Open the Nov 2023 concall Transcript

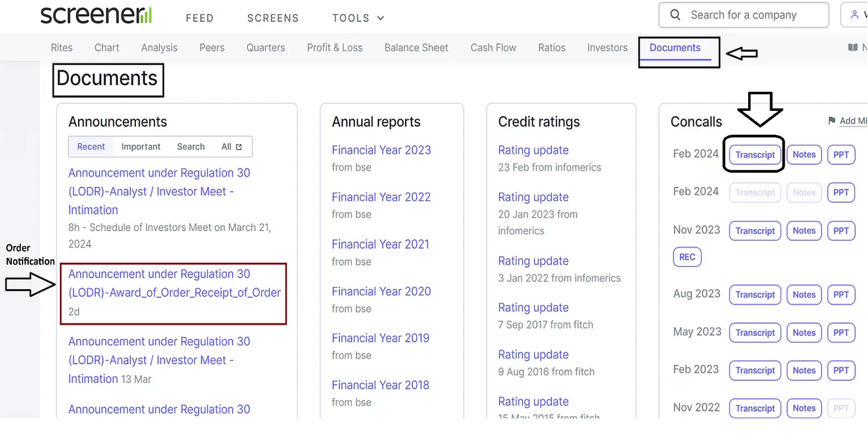click(x=755, y=231)
